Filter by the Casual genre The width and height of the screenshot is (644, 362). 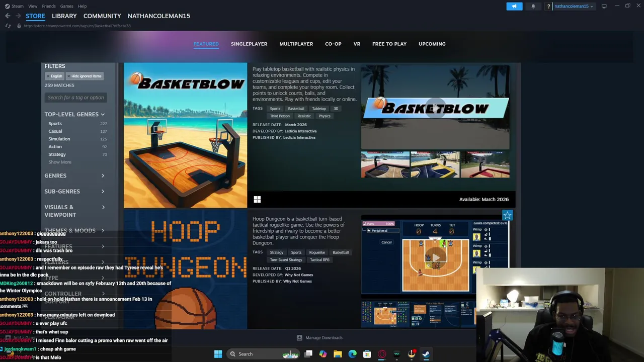click(x=55, y=131)
